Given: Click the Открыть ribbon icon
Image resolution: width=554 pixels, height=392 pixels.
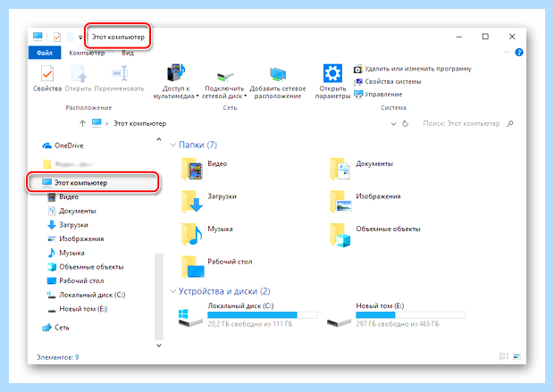Looking at the screenshot, I should point(79,73).
